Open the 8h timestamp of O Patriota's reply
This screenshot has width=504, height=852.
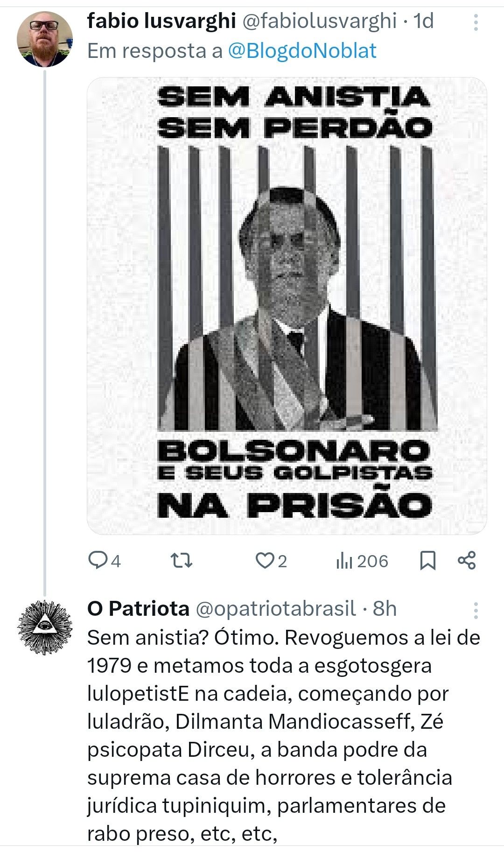tap(385, 608)
